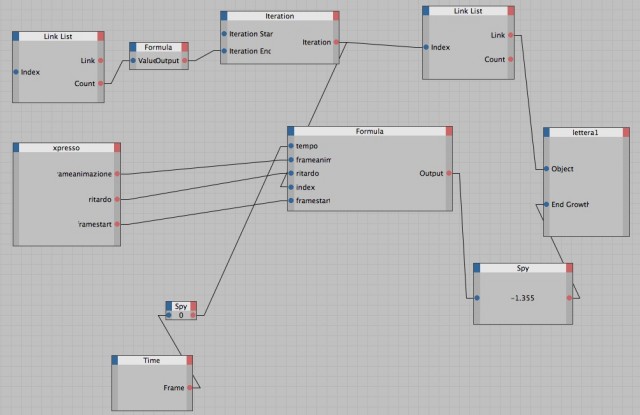
Task: Open blue inputs menu on Spy node showing 0
Action: click(x=169, y=306)
